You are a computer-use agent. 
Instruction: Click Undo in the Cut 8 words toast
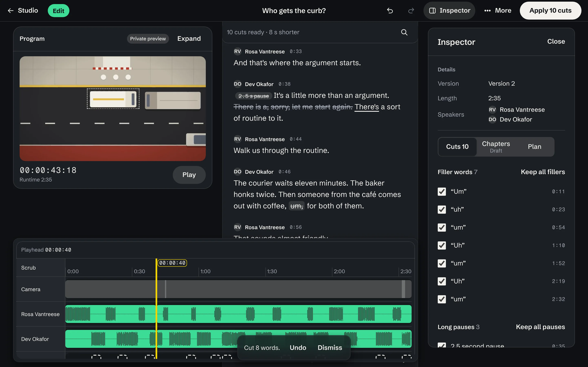point(298,348)
